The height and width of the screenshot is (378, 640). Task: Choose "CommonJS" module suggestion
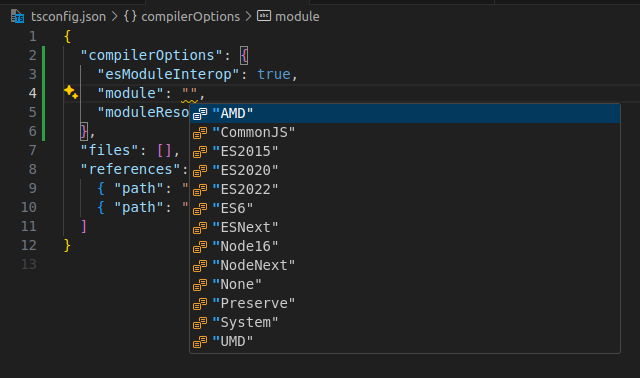(405, 133)
